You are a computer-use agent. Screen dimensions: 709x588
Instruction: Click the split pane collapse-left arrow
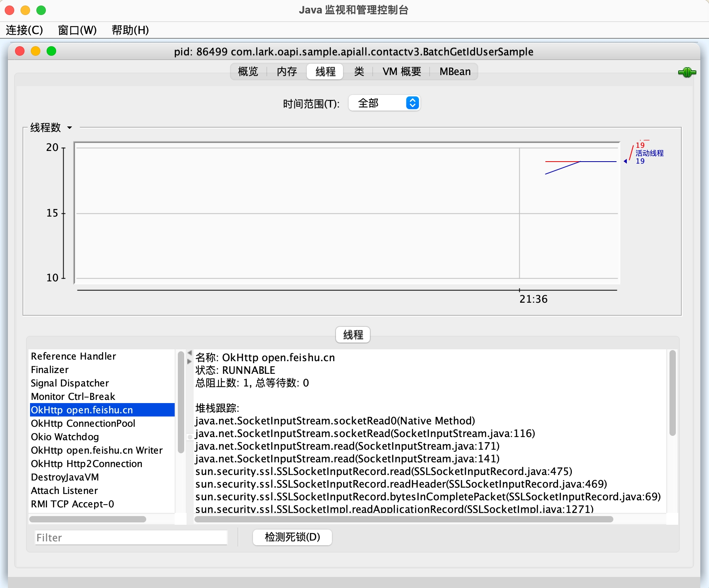click(190, 352)
